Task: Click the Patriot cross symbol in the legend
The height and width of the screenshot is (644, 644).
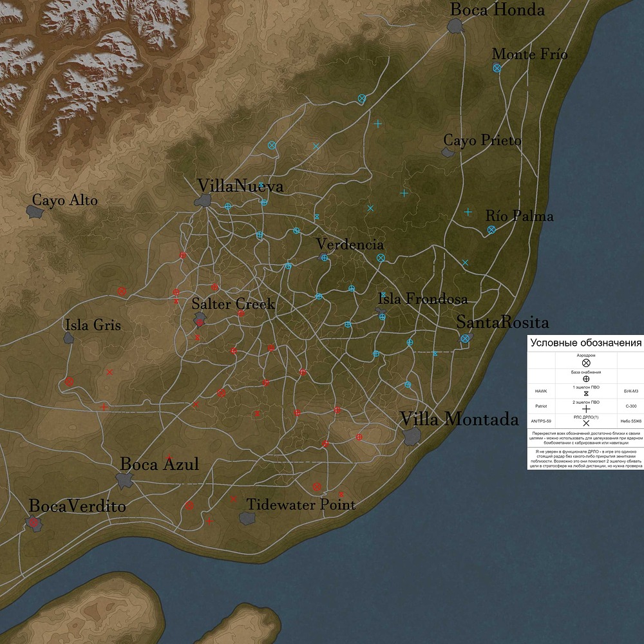Action: [x=586, y=409]
